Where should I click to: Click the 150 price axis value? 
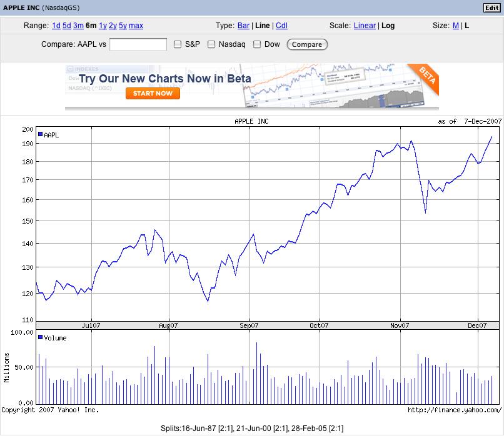pos(28,221)
